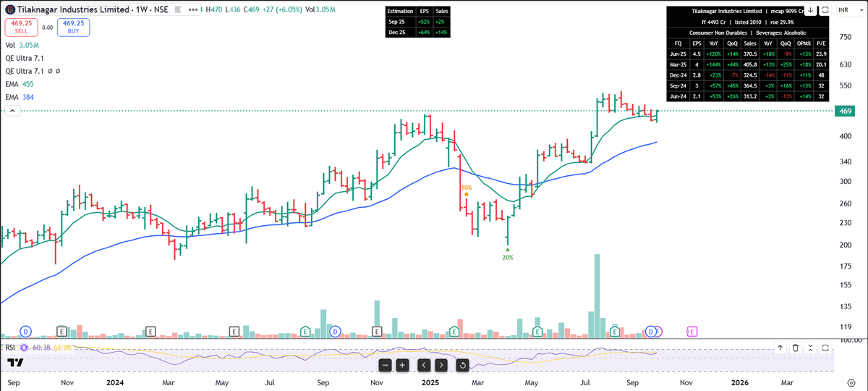
Task: Click the 2025 label on time axis
Action: coord(430,381)
